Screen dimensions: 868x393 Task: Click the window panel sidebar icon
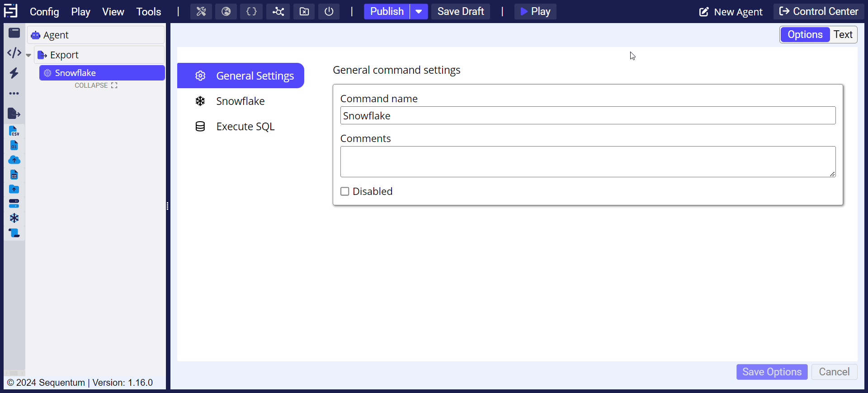(x=14, y=33)
